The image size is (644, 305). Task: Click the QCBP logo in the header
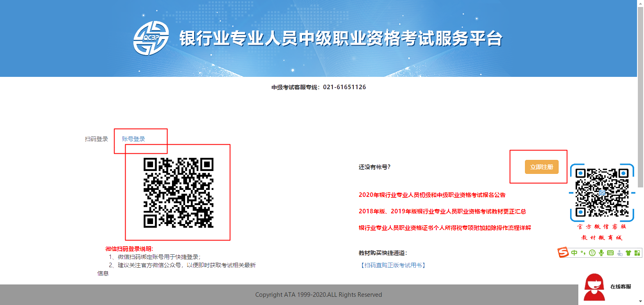coord(151,38)
